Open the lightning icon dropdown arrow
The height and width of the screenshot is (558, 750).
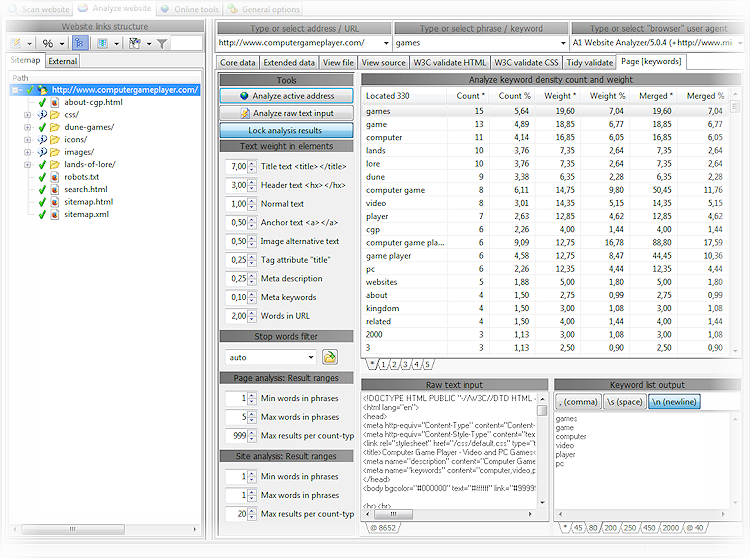pos(29,44)
